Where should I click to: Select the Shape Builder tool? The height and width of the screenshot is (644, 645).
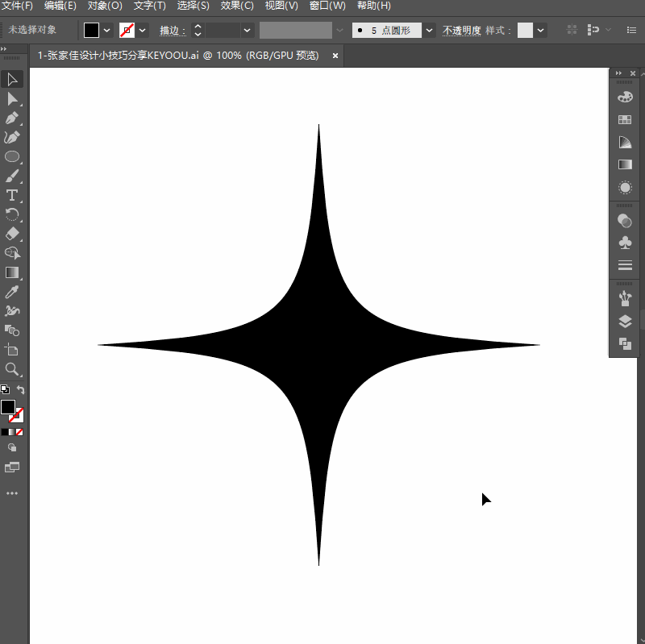(x=12, y=253)
